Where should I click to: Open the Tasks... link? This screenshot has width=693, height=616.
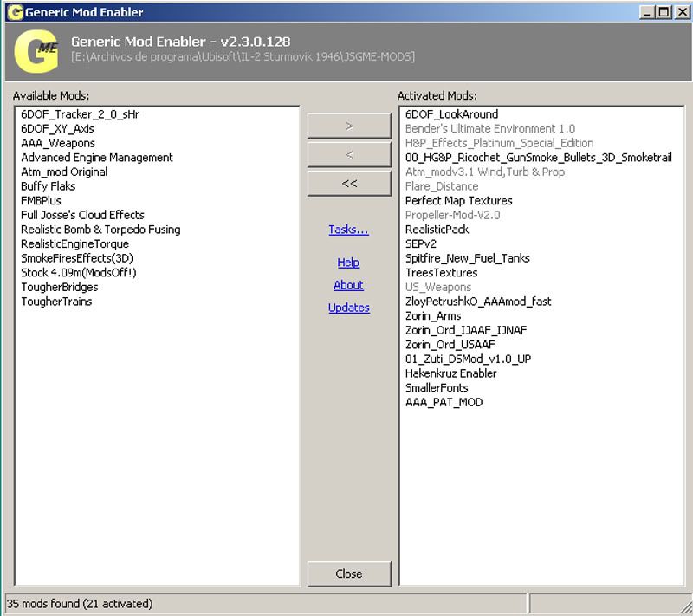click(348, 230)
